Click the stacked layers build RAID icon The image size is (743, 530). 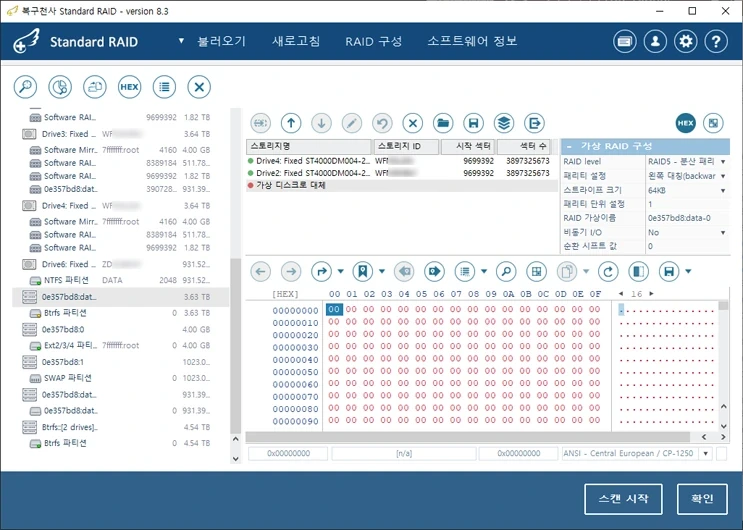pyautogui.click(x=504, y=123)
